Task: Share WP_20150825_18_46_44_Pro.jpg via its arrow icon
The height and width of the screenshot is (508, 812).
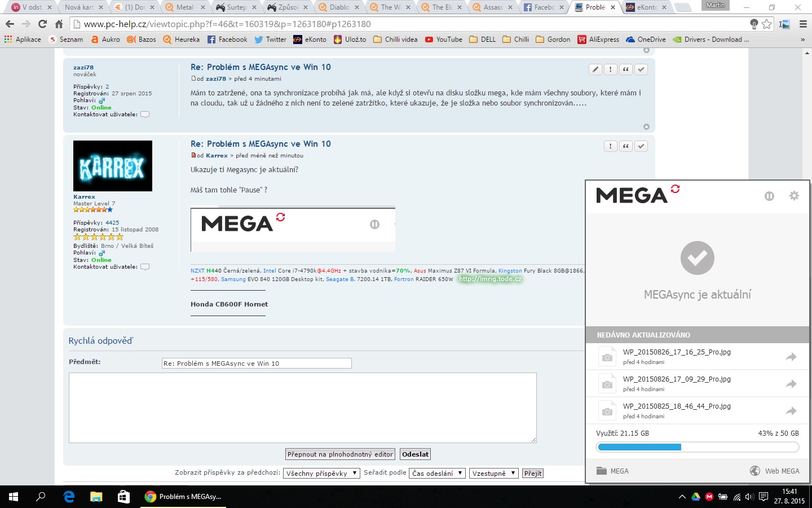Action: pos(791,411)
